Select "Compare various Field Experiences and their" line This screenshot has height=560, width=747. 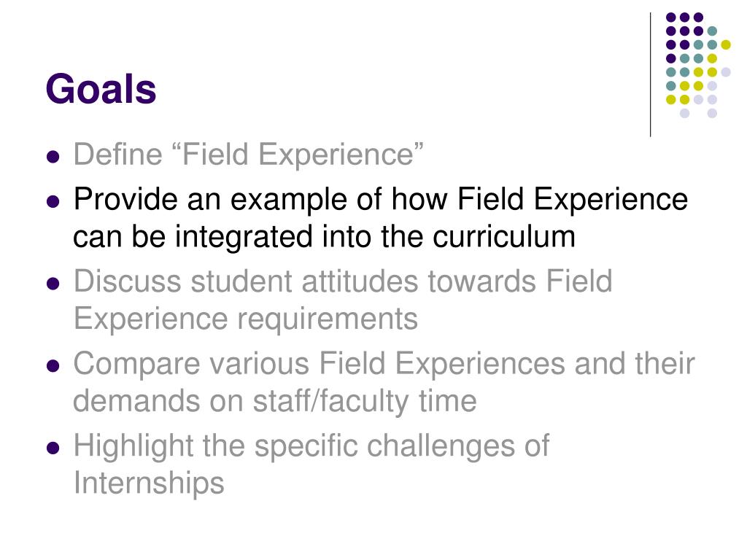384,363
